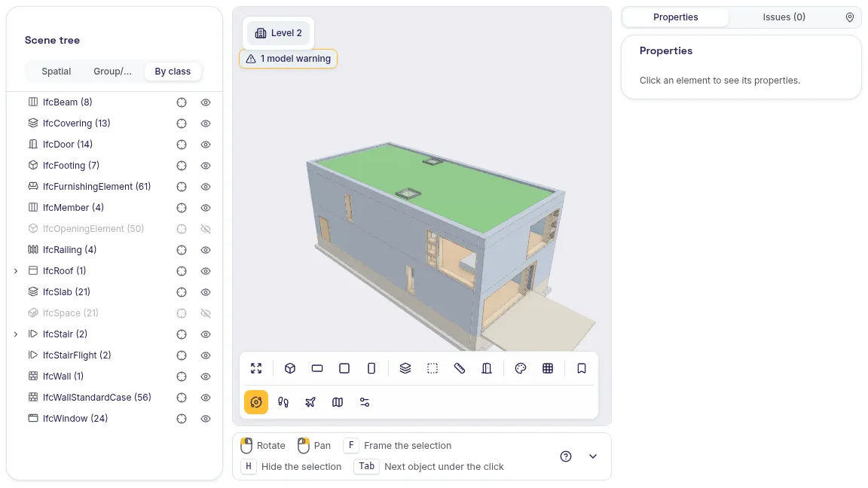The height and width of the screenshot is (488, 868).
Task: Switch scene tree to Spatial tab
Action: [56, 72]
